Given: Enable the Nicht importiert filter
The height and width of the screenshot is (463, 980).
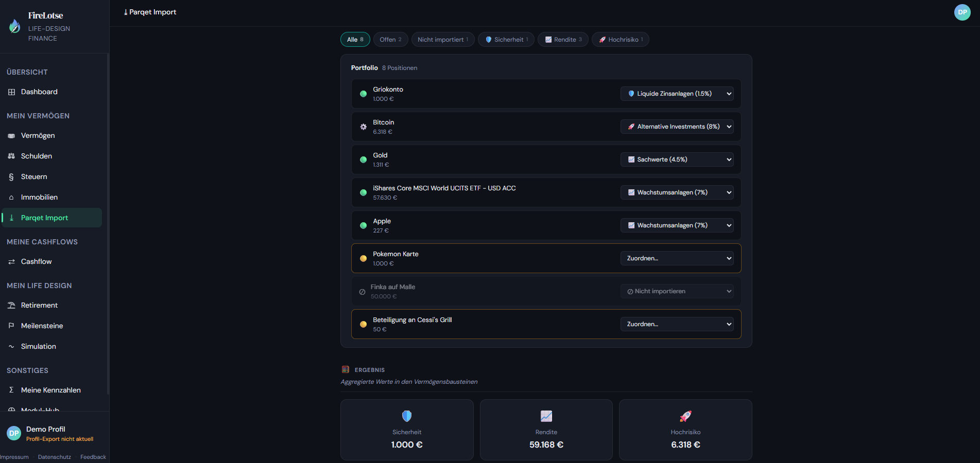Looking at the screenshot, I should pos(442,39).
